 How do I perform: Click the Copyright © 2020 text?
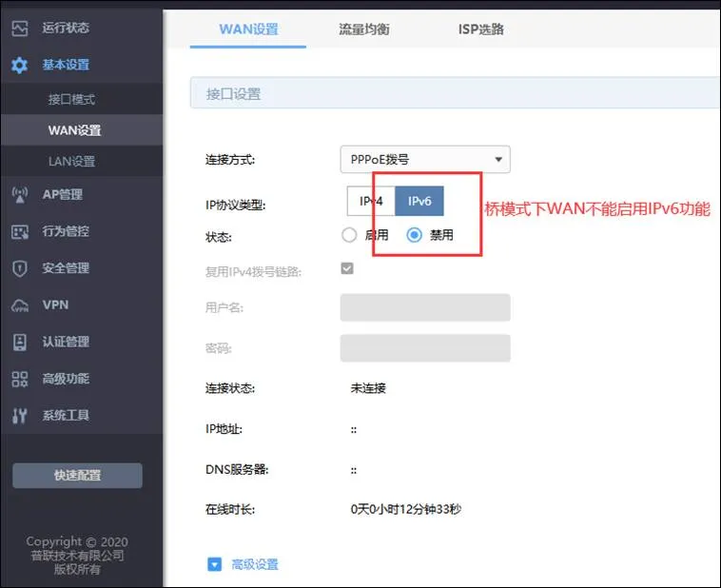pos(77,541)
